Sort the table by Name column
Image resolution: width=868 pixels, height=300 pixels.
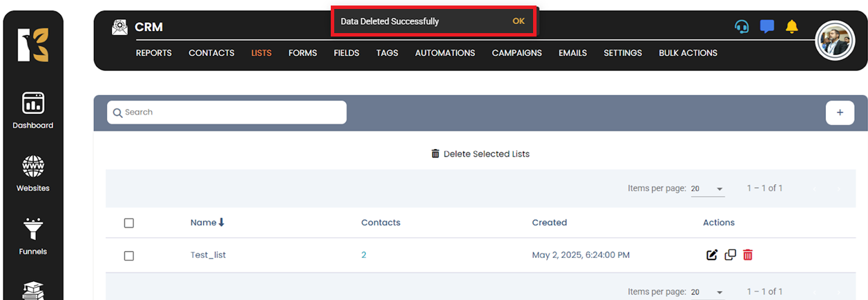tap(207, 223)
